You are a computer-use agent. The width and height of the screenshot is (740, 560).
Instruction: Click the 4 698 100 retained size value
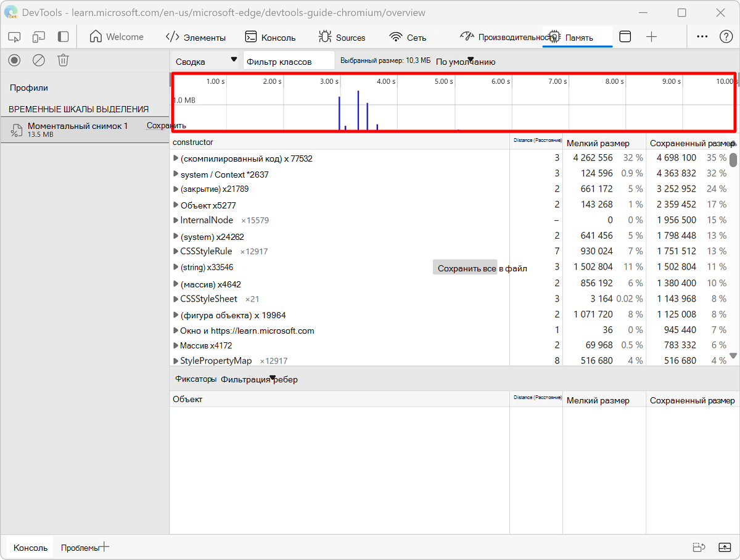coord(676,158)
